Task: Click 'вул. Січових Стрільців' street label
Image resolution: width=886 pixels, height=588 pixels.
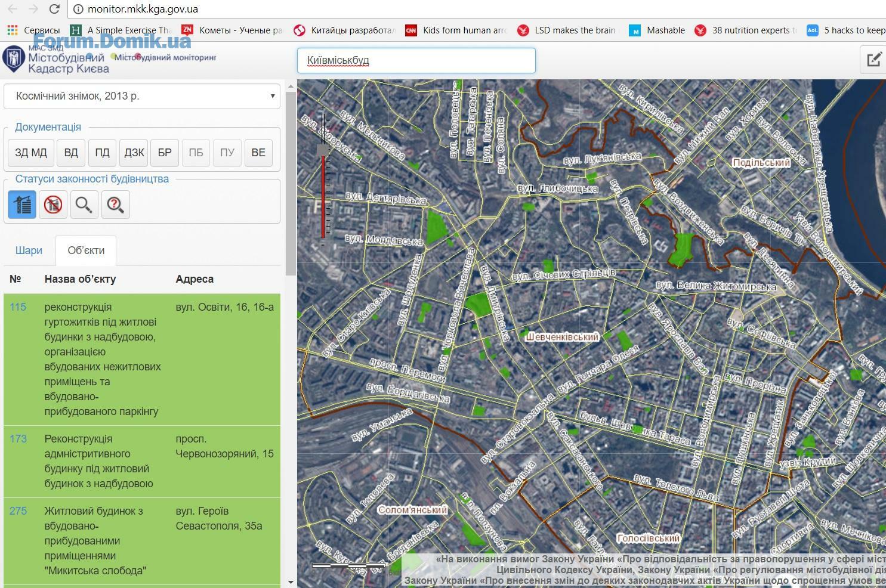Action: coord(564,275)
